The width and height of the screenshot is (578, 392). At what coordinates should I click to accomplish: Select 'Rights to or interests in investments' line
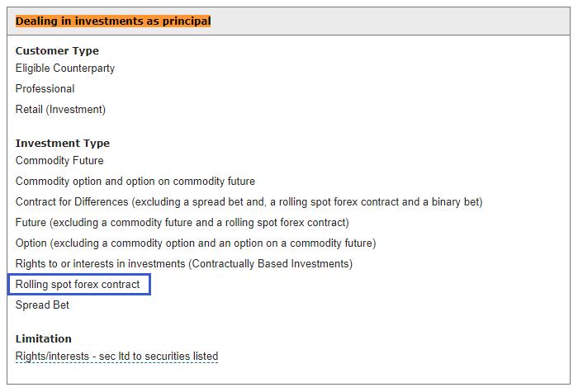click(184, 264)
